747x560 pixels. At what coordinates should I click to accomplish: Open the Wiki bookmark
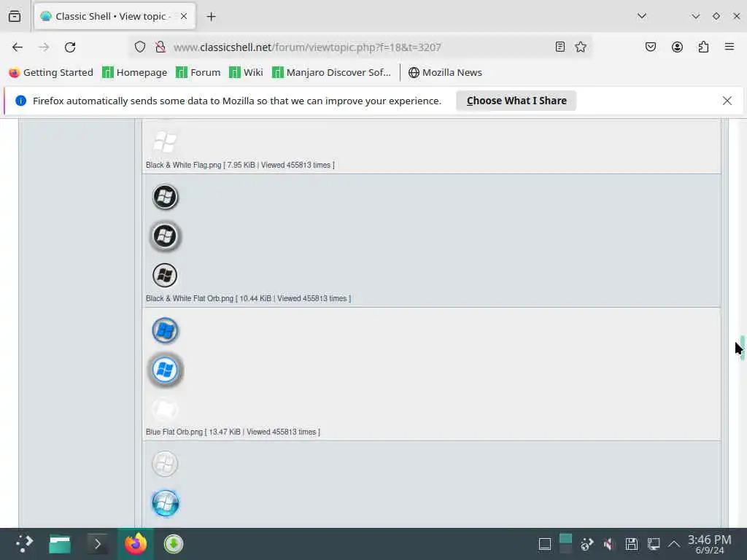pyautogui.click(x=246, y=72)
